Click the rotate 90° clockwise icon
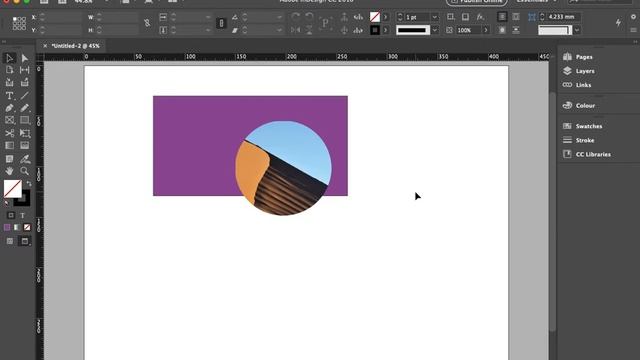 click(296, 17)
